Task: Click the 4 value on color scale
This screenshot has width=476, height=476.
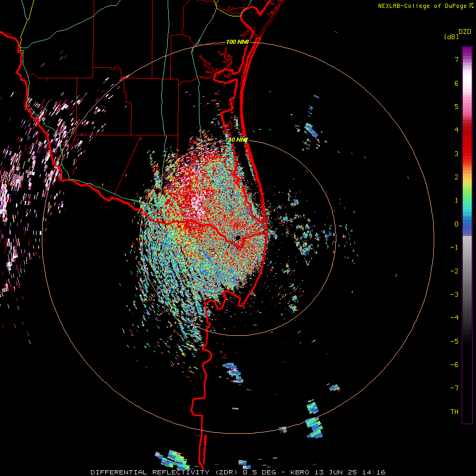Action: coord(456,130)
